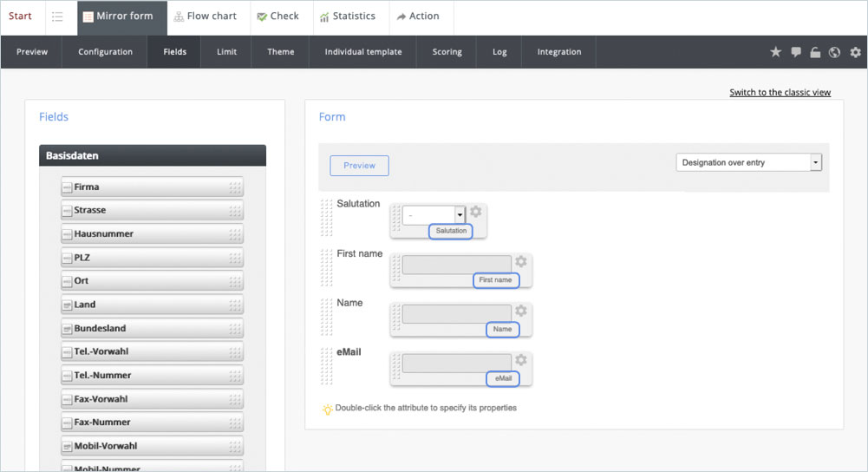The height and width of the screenshot is (472, 868).
Task: Click the globe icon in toolbar
Action: pyautogui.click(x=834, y=52)
